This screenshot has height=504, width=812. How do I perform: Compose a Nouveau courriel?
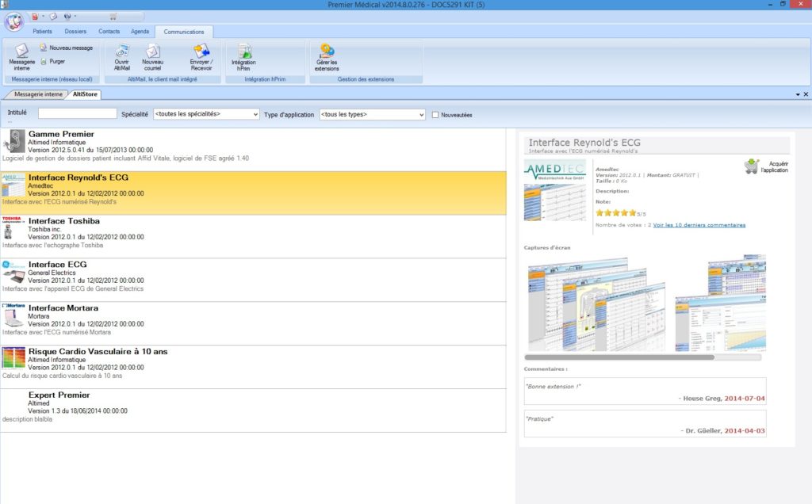153,57
